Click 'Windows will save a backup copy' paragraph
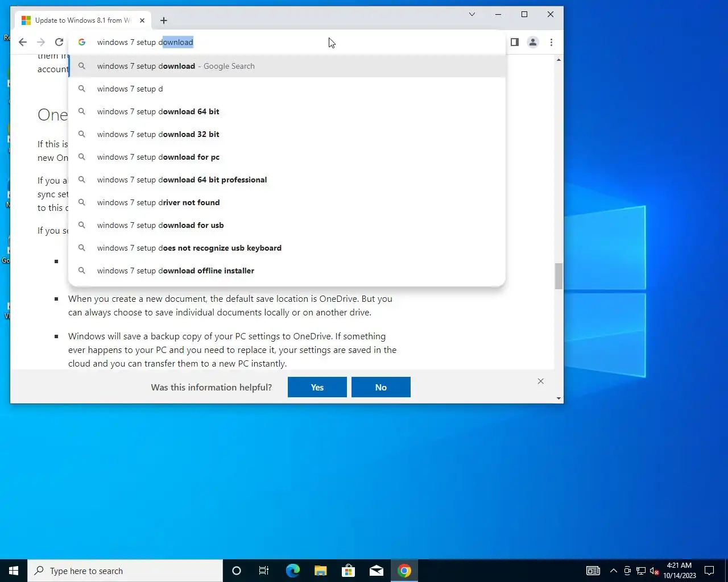The width and height of the screenshot is (728, 582). click(233, 350)
